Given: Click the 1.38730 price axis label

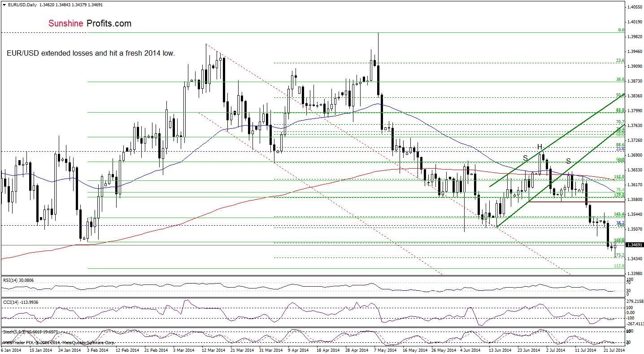Looking at the screenshot, I should coord(635,81).
